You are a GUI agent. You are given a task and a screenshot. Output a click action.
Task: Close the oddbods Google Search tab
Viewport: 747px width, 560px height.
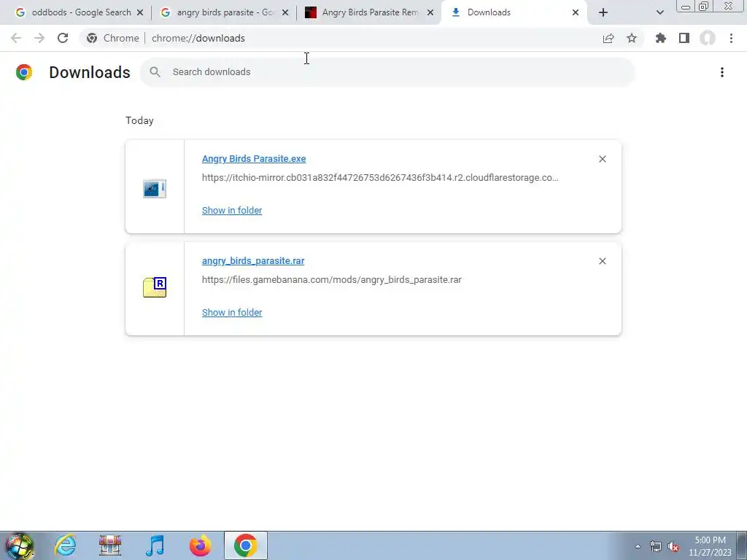click(140, 12)
